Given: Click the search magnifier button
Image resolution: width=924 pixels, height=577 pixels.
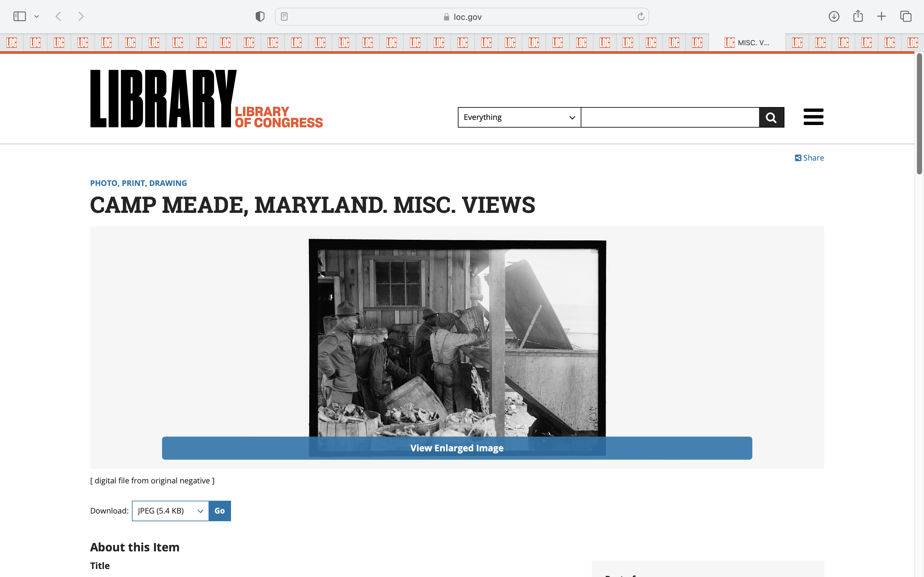Looking at the screenshot, I should [x=771, y=117].
